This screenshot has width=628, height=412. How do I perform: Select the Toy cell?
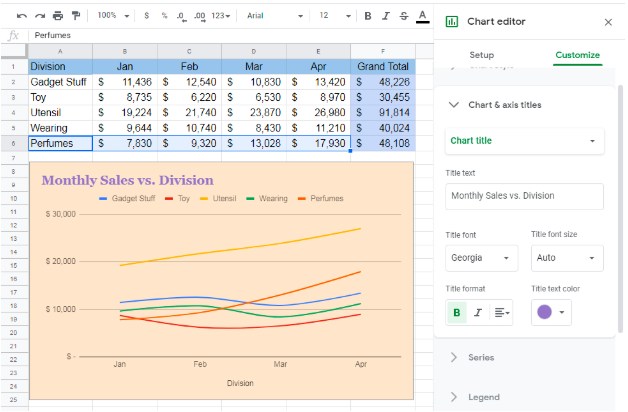click(x=60, y=97)
